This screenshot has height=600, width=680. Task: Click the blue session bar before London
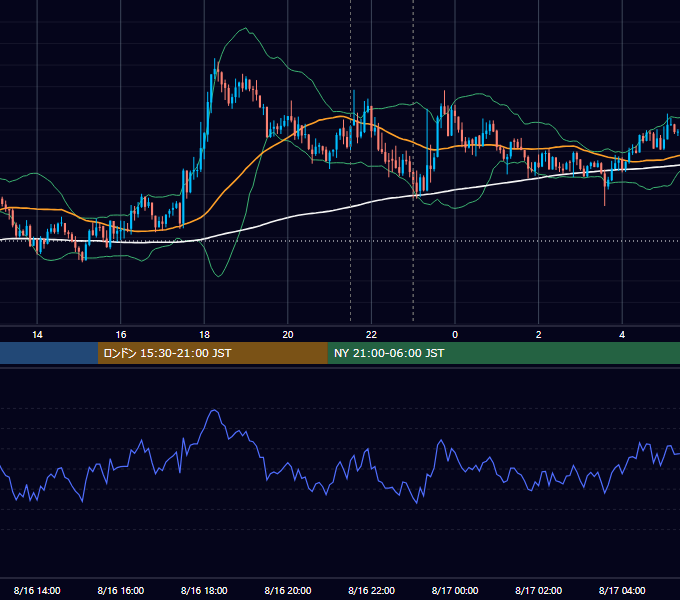pyautogui.click(x=49, y=353)
